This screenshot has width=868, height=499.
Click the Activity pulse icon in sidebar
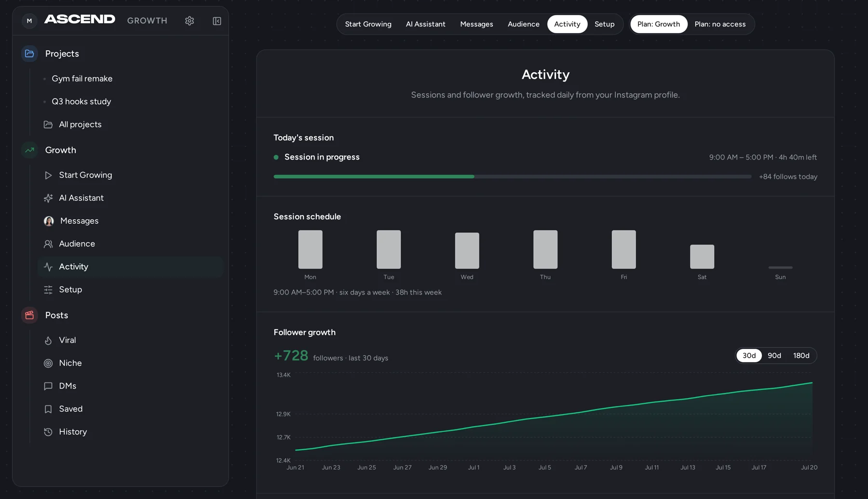pyautogui.click(x=48, y=267)
